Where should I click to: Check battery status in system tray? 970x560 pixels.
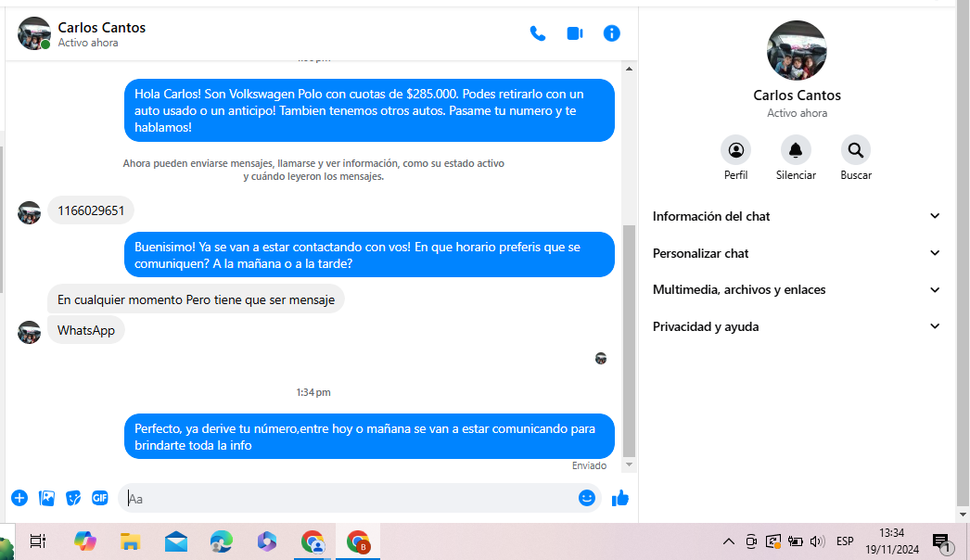click(795, 541)
